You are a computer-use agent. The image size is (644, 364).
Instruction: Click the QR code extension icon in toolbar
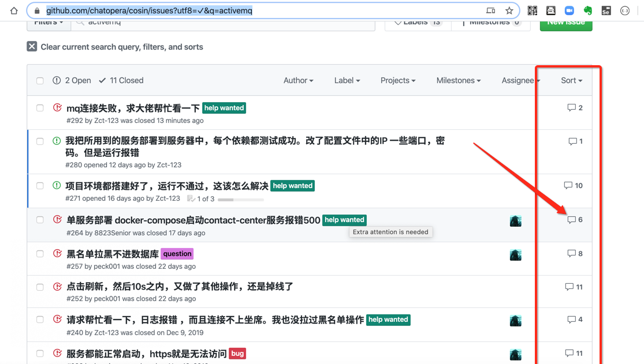coord(532,10)
